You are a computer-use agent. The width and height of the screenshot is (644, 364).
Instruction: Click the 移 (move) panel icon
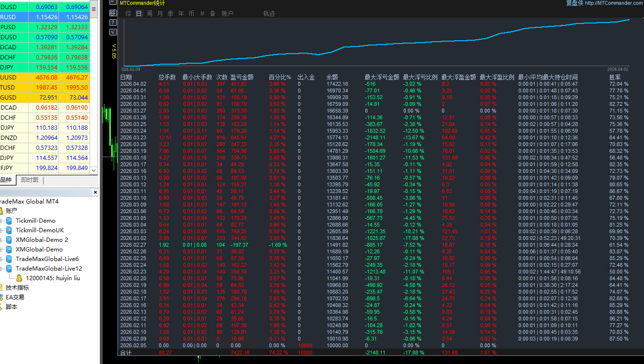(113, 13)
